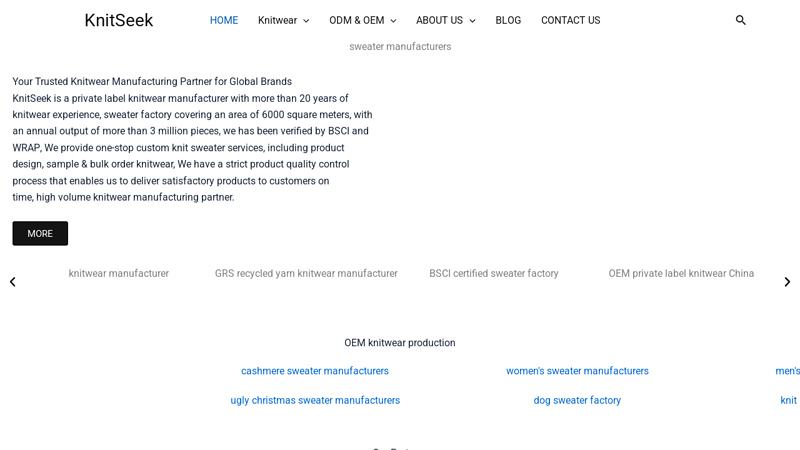
Task: Open cashmere sweater manufacturers link
Action: click(x=315, y=371)
